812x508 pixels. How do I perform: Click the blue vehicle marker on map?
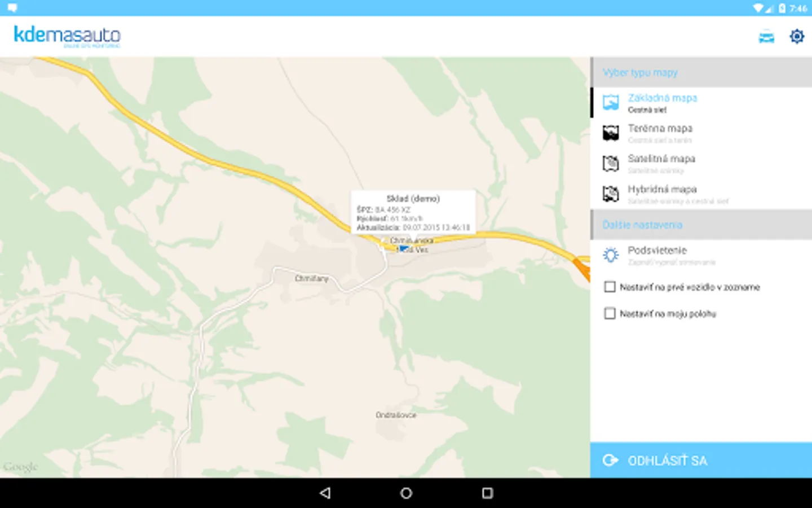point(404,248)
